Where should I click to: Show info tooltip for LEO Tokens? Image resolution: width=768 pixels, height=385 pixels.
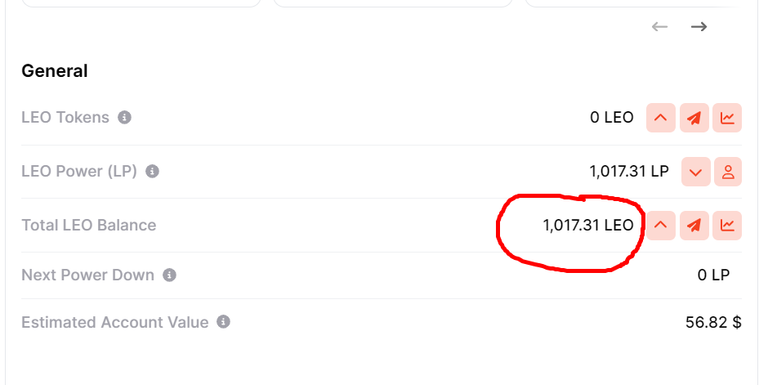click(124, 118)
